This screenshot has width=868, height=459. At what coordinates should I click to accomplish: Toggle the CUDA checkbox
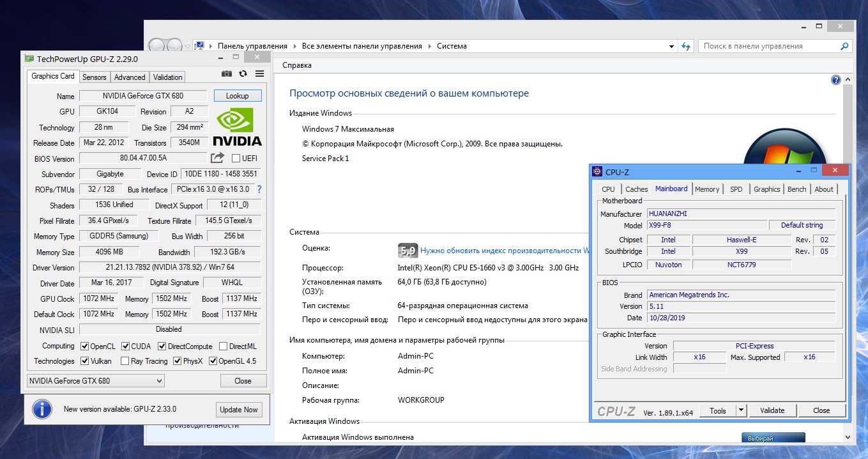click(126, 346)
